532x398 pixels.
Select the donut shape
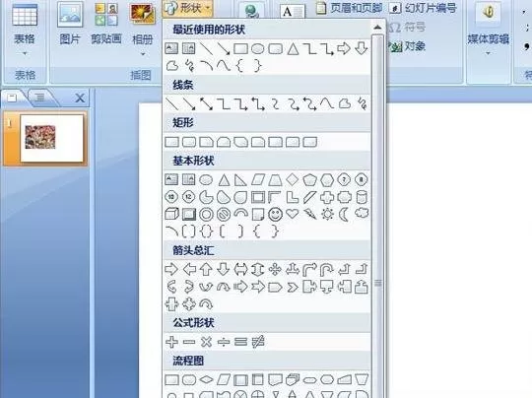pyautogui.click(x=206, y=215)
